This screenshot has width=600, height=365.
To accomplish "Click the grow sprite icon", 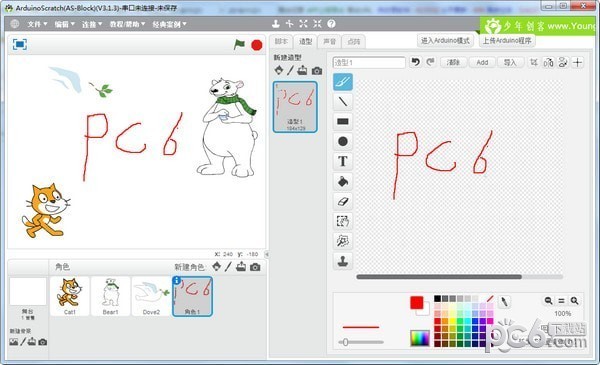I will coord(303,24).
